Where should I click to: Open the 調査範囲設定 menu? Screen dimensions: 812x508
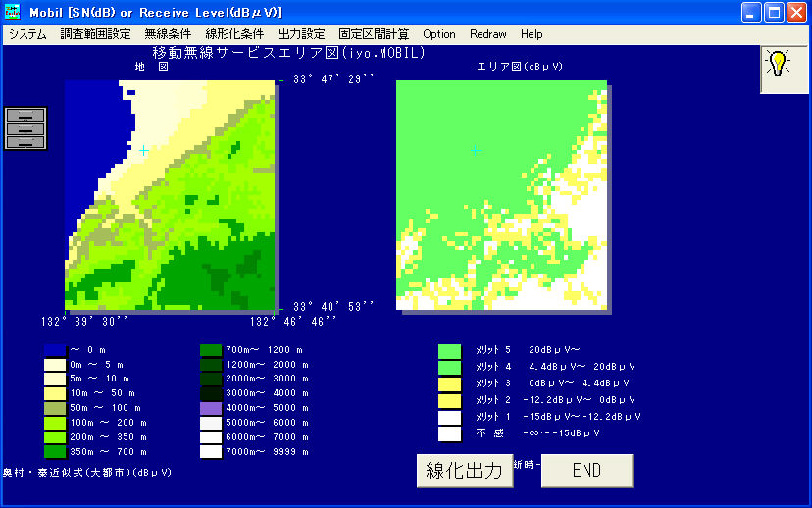click(95, 34)
